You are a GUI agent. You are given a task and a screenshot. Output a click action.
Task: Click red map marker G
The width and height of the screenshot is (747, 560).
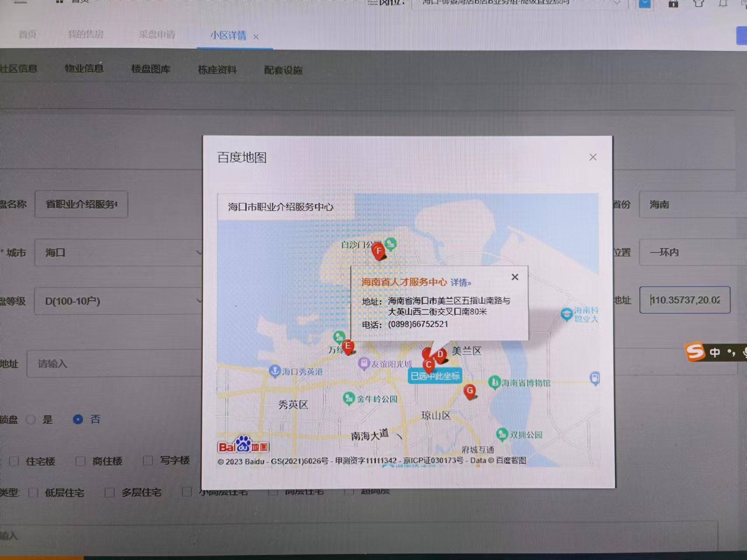coord(470,391)
